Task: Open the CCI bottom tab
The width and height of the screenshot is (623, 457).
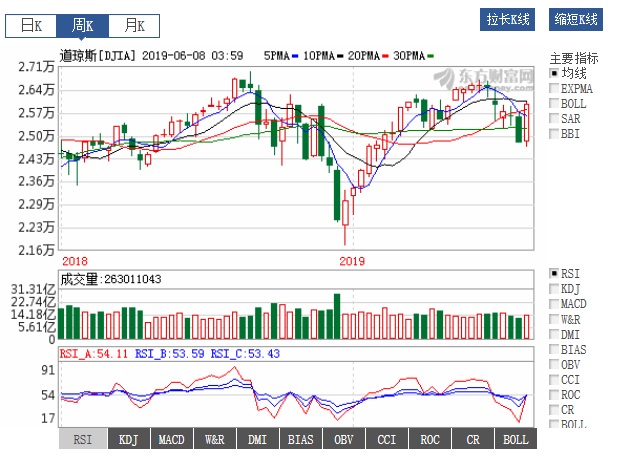Action: pos(386,440)
